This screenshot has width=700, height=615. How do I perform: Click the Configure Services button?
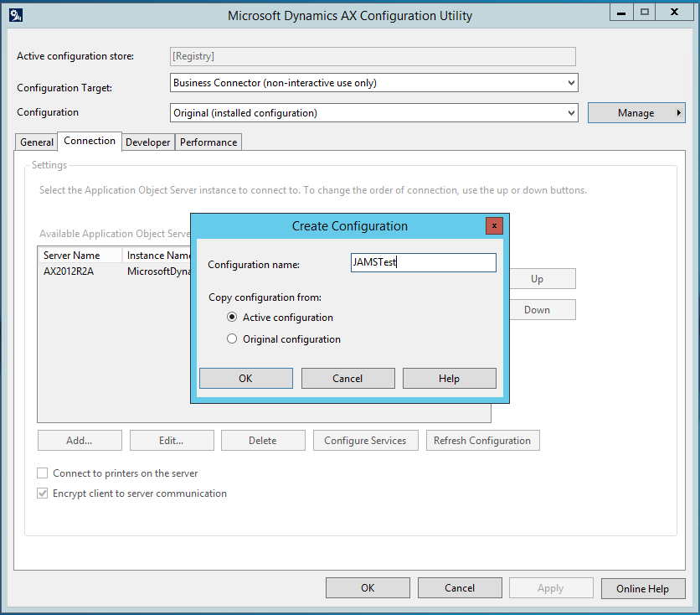[x=365, y=441]
